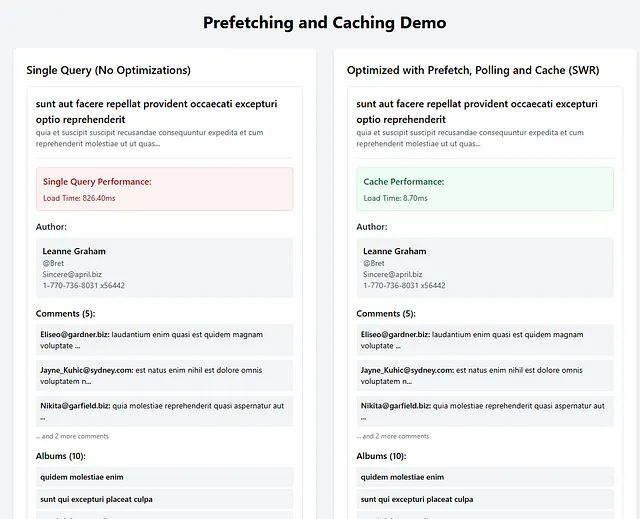Click the right Leanne Graham author card
Image resolution: width=640 pixels, height=519 pixels.
point(485,268)
